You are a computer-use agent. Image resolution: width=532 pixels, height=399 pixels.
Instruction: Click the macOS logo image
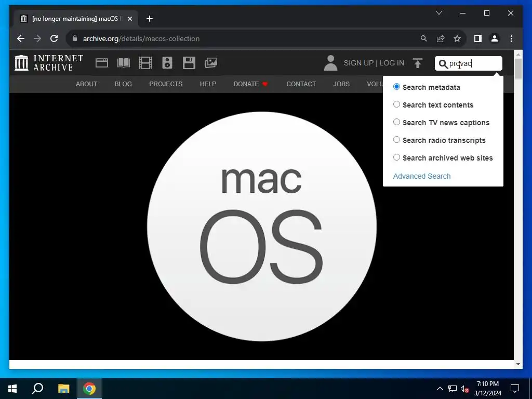pyautogui.click(x=262, y=227)
